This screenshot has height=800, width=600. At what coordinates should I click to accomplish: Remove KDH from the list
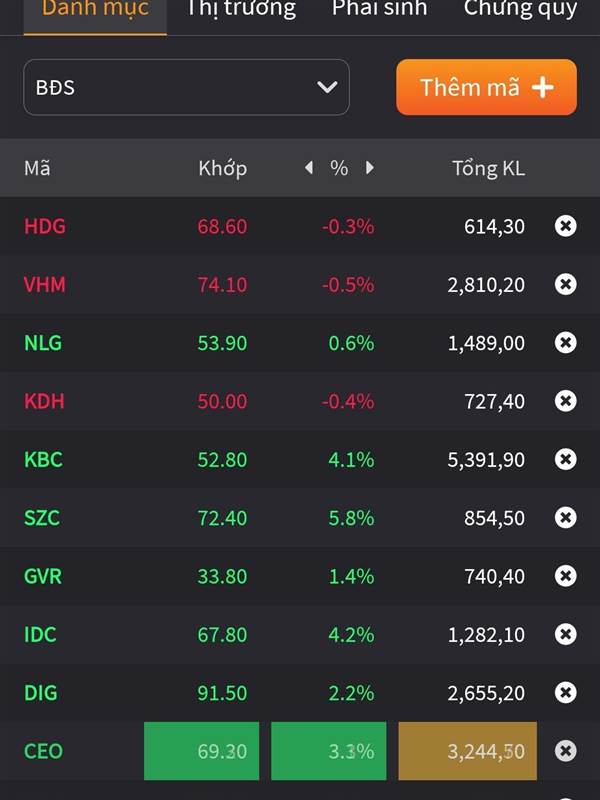point(565,401)
